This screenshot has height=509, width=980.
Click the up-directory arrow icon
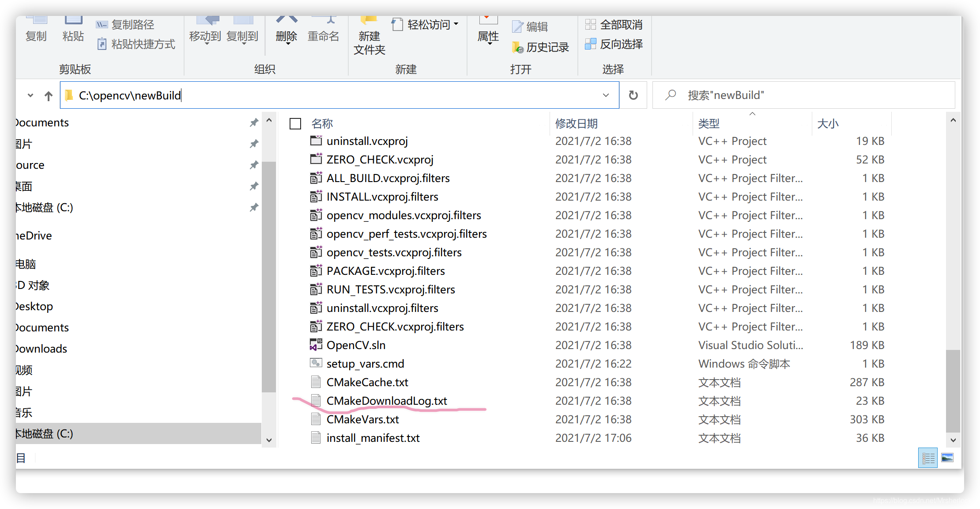click(49, 96)
